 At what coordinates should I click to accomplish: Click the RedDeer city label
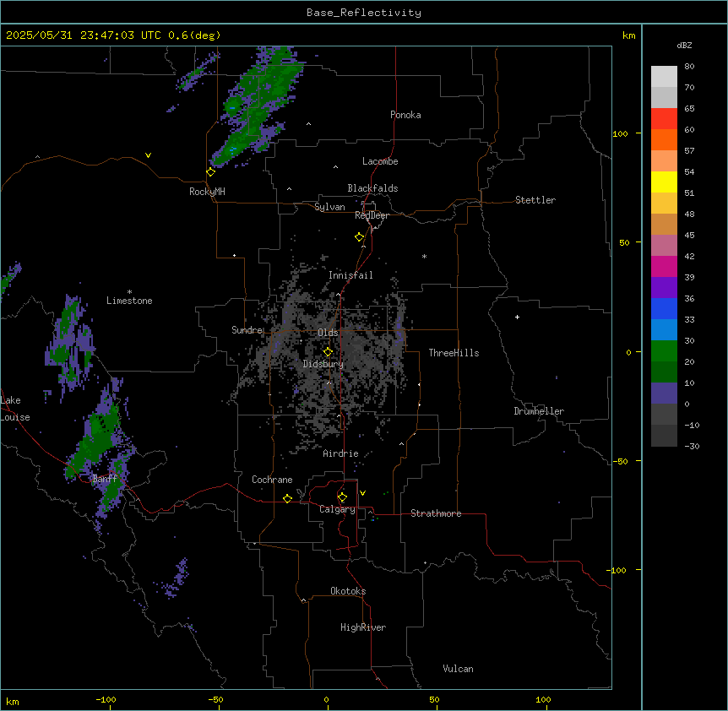point(372,215)
